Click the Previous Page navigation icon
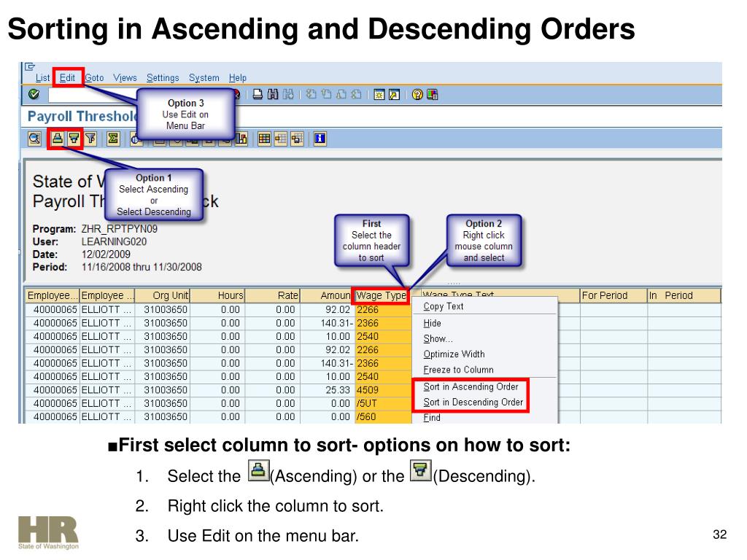Viewport: 747px width, 560px height. [x=326, y=94]
